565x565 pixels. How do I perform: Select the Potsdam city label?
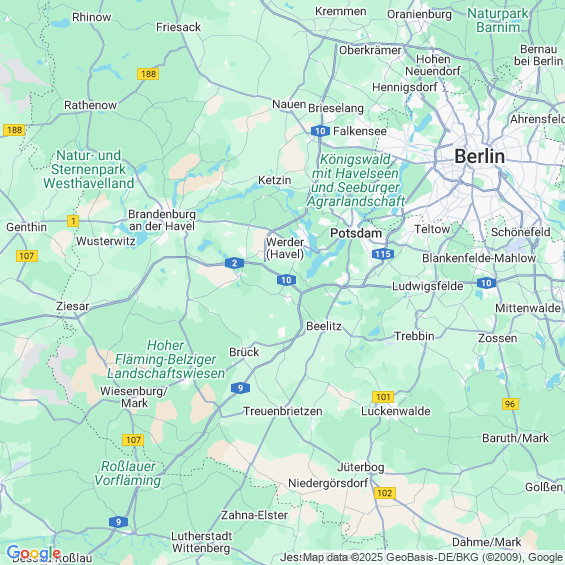pos(356,233)
